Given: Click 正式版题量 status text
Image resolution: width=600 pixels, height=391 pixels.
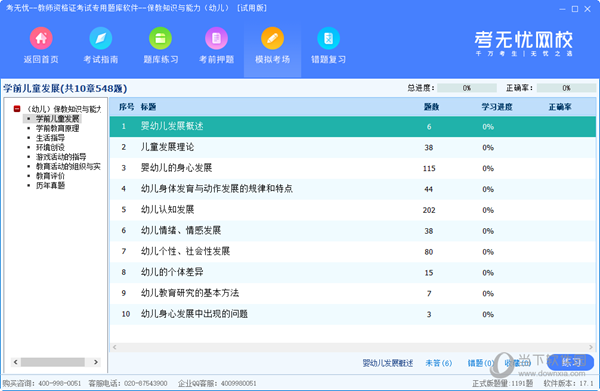Looking at the screenshot, I should pos(502,383).
